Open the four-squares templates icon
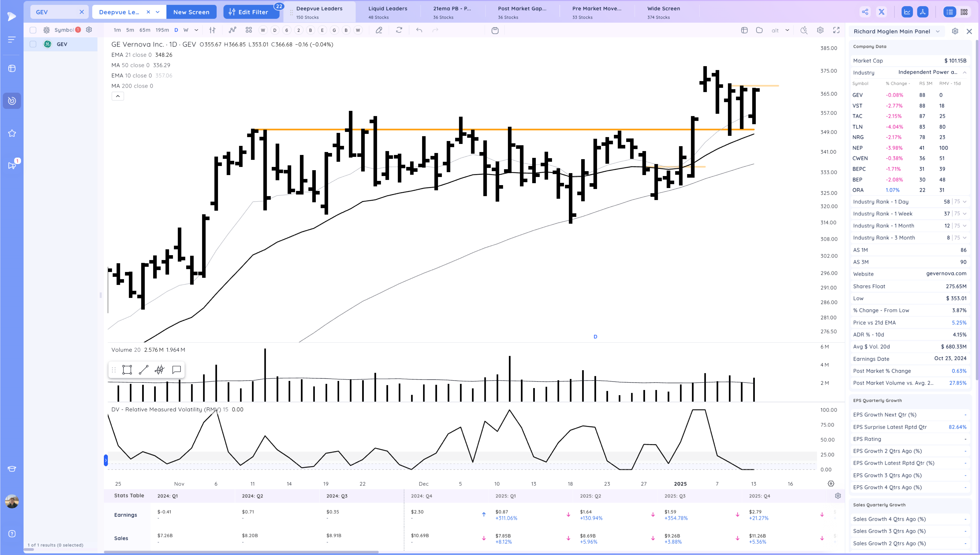Image resolution: width=980 pixels, height=555 pixels. click(x=249, y=30)
